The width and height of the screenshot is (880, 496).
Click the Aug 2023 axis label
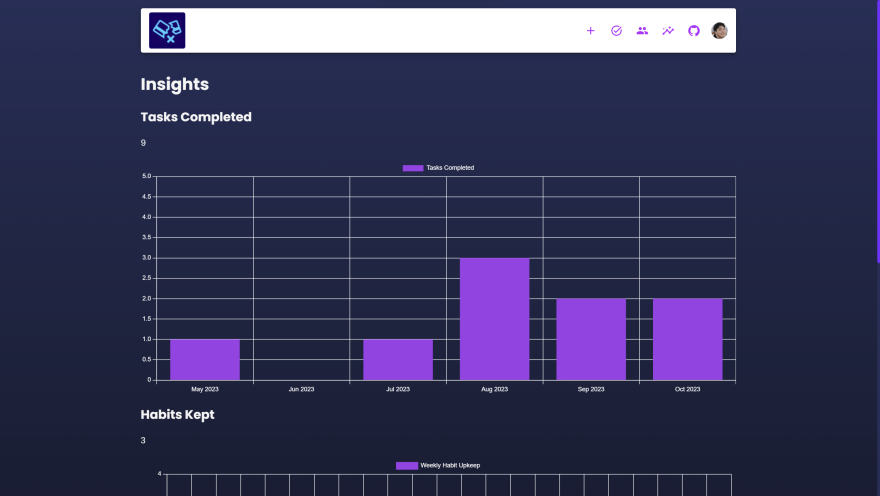click(494, 389)
